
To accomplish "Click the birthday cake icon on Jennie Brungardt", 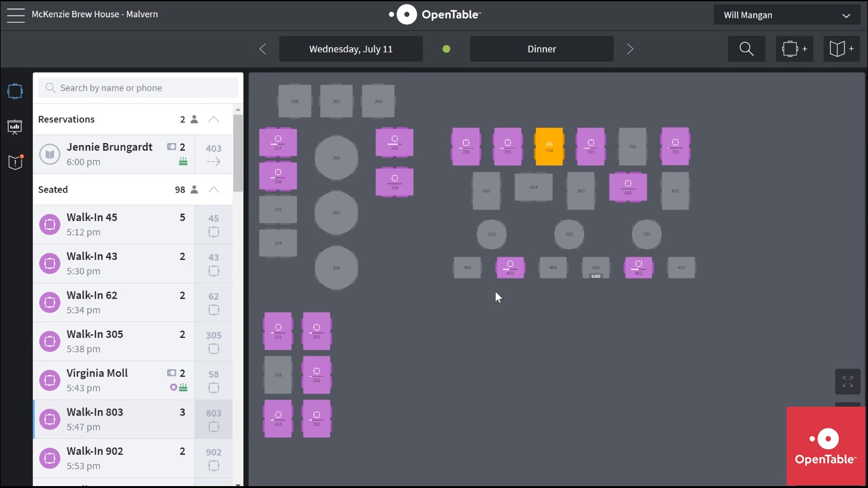I will click(183, 161).
